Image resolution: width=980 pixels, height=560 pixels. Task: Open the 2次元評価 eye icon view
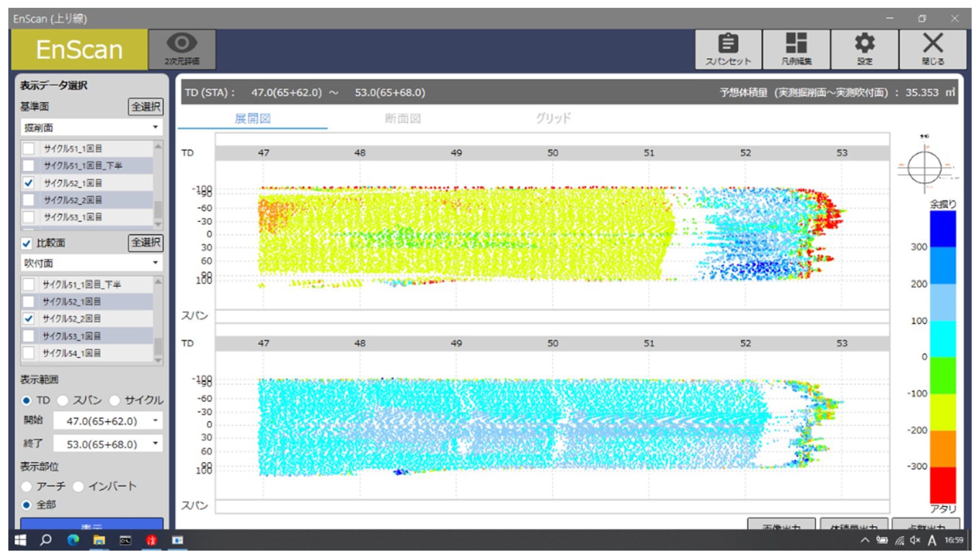(x=182, y=49)
